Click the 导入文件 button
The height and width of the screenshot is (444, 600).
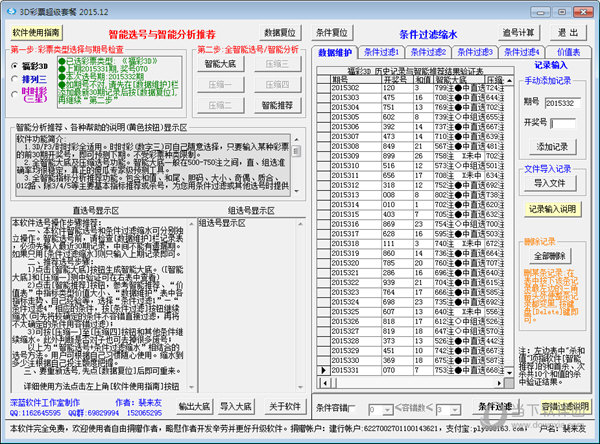549,183
